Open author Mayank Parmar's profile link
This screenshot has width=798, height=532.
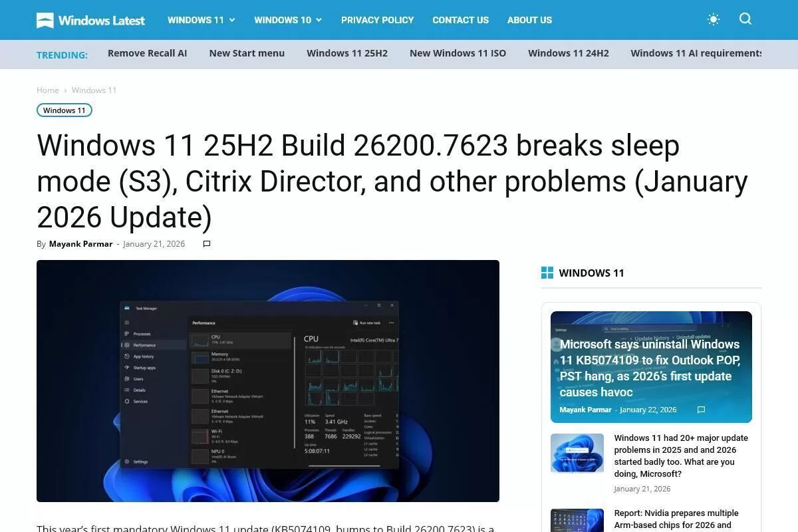click(x=80, y=244)
